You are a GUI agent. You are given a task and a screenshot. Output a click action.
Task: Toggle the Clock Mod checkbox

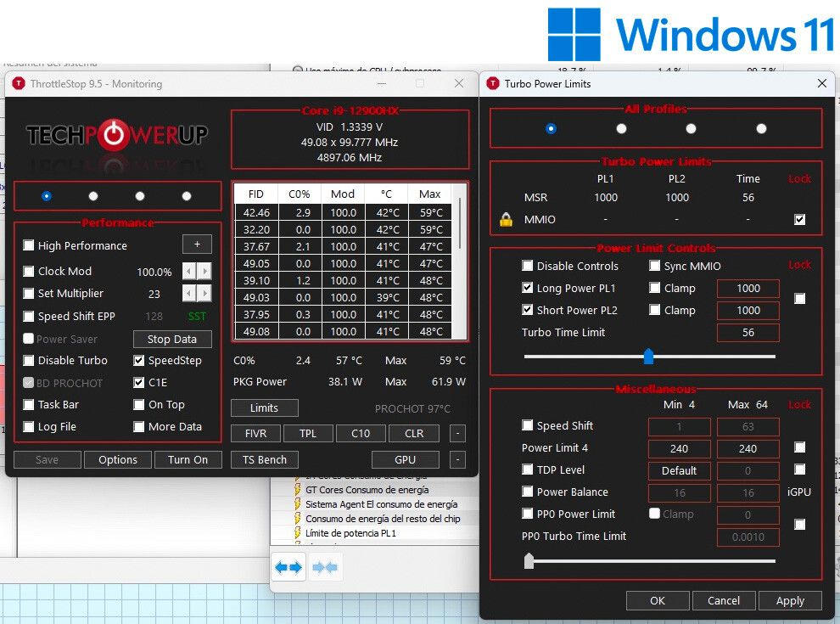coord(28,272)
